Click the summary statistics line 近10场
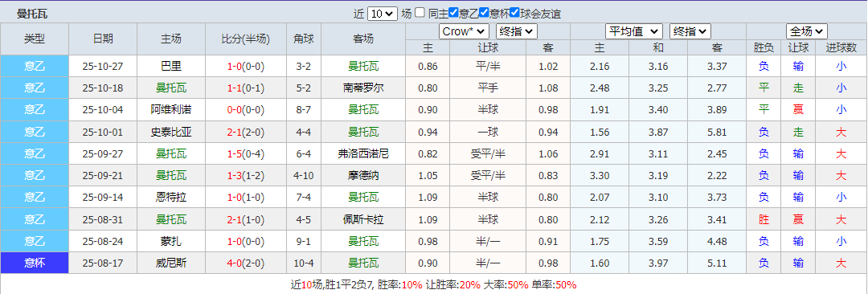Screen dimensions: 868x294 tap(433, 285)
